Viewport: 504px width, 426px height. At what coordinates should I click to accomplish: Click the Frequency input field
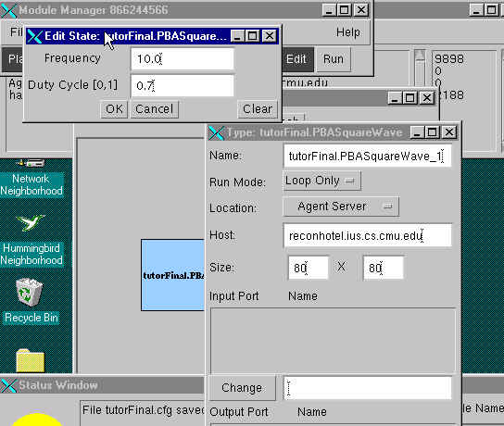(x=183, y=58)
